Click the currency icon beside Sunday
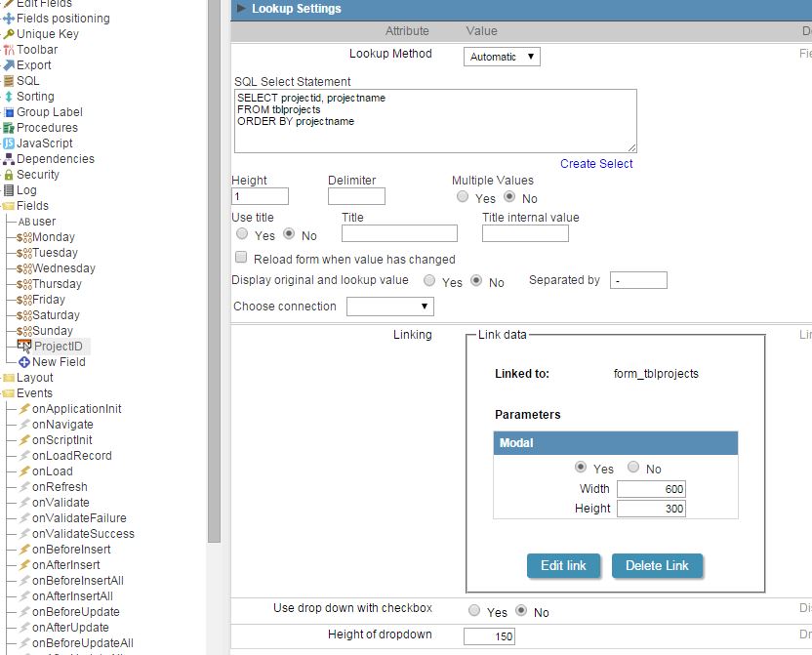The height and width of the screenshot is (655, 812). (x=23, y=331)
